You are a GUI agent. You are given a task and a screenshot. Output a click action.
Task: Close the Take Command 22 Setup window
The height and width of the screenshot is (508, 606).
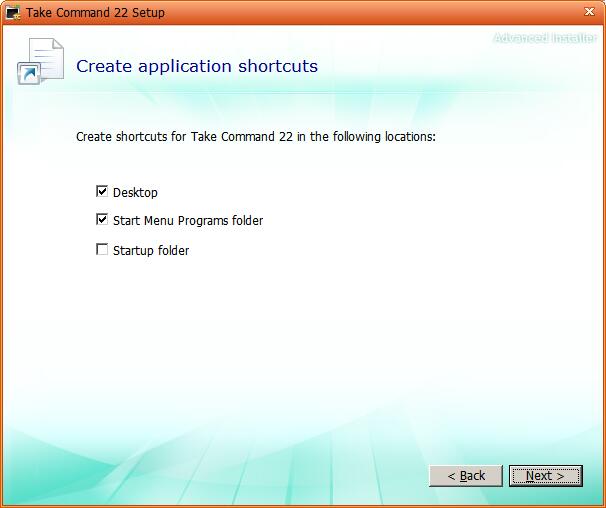click(589, 12)
